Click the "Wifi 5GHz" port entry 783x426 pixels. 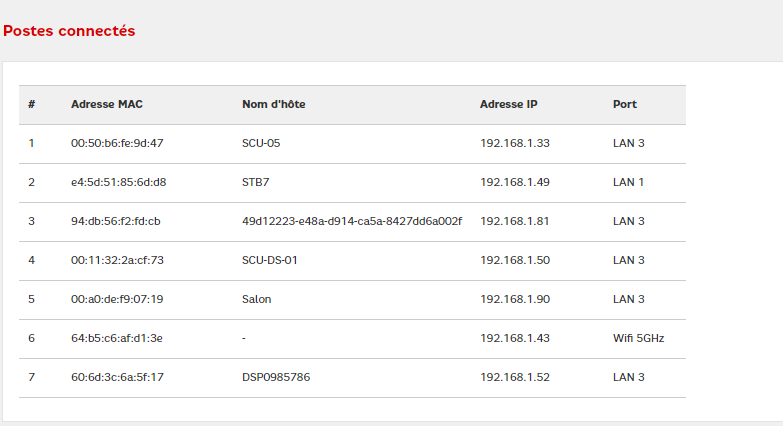coord(639,338)
